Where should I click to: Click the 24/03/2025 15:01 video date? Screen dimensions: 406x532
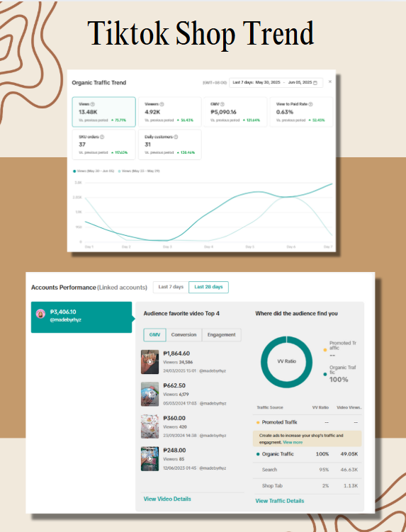tap(179, 370)
